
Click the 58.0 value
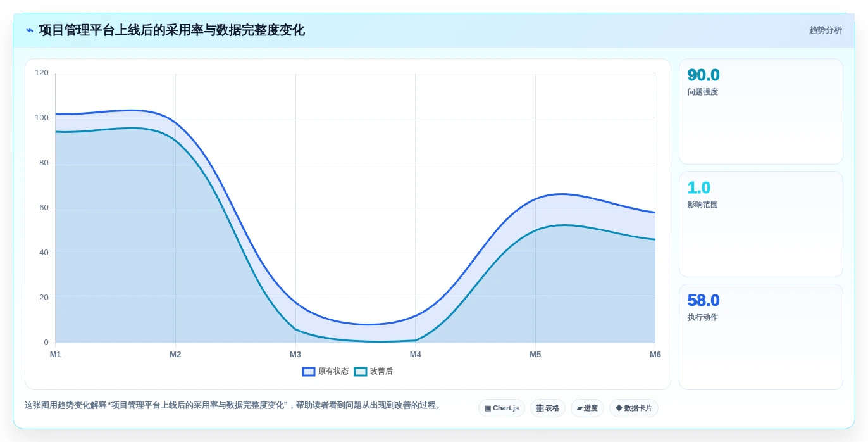pyautogui.click(x=704, y=301)
